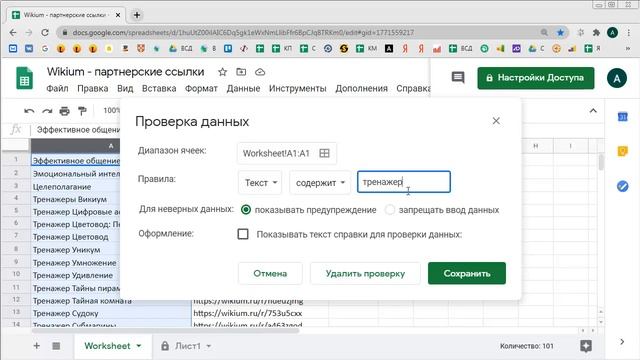Open the Дополнения menu
640x360 pixels.
click(x=361, y=88)
